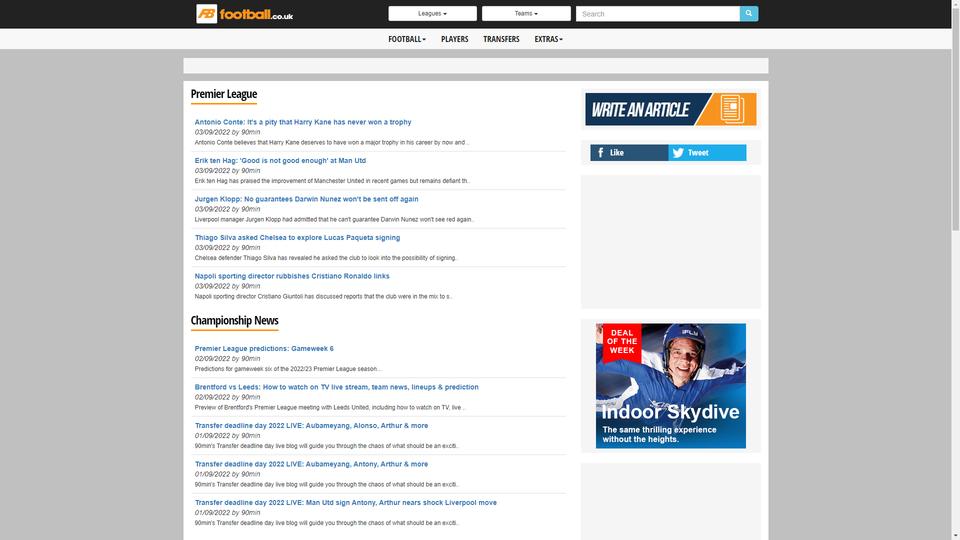
Task: Click the Championship News section heading
Action: 234,321
